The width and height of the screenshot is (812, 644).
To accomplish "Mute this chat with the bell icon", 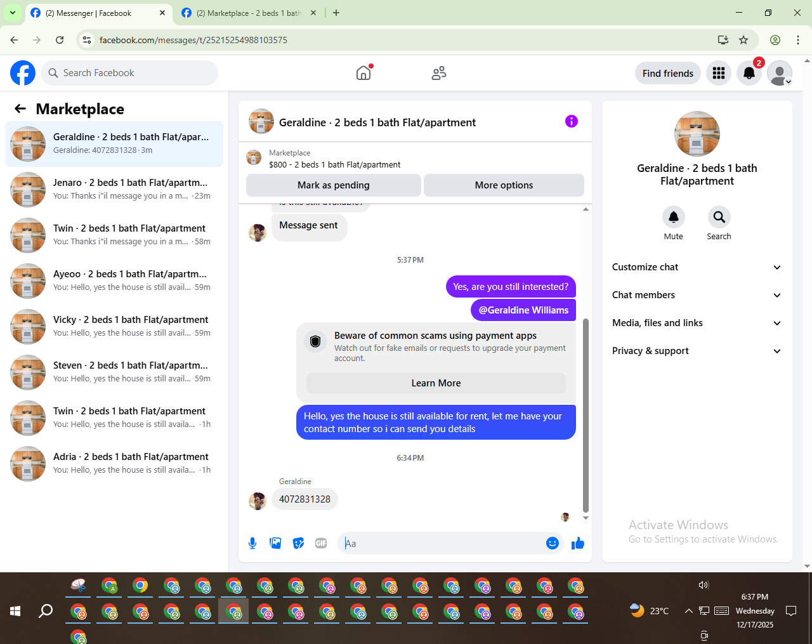I will pos(674,217).
